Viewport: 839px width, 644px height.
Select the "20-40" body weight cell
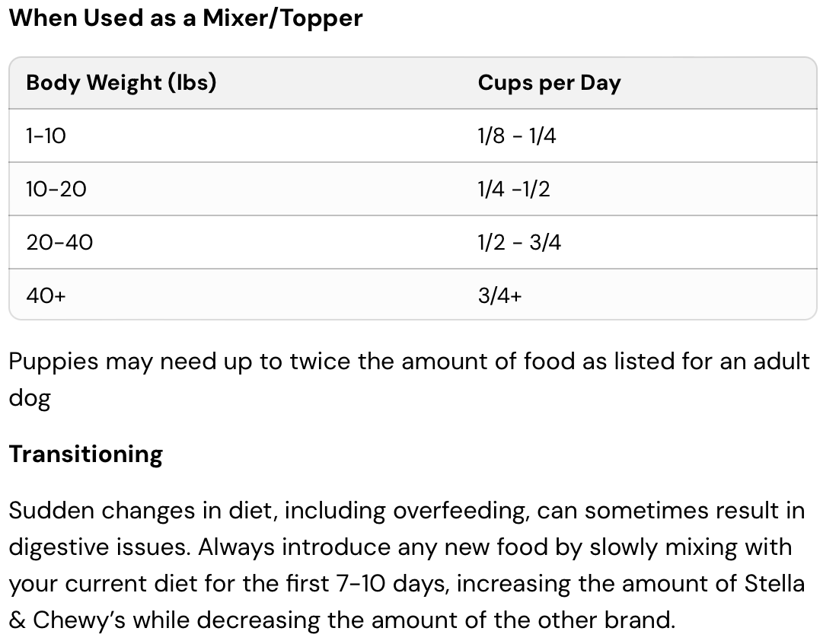tap(59, 242)
